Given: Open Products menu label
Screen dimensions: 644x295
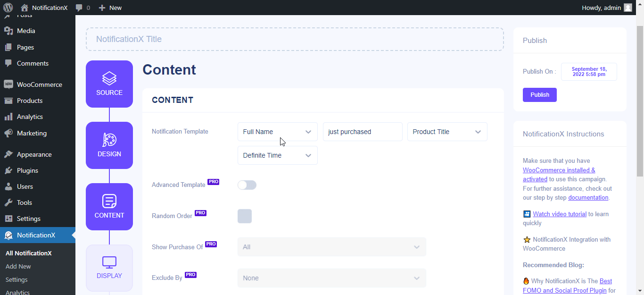Looking at the screenshot, I should coord(30,101).
